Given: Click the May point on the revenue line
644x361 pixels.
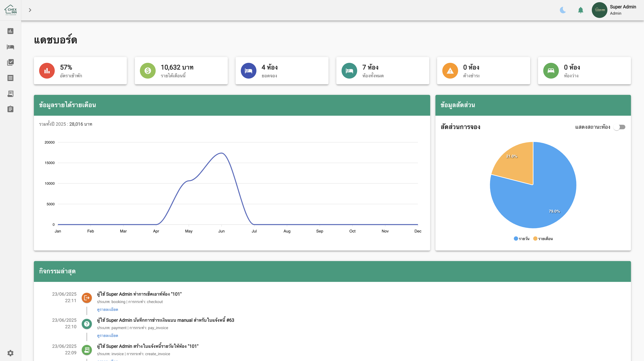Looking at the screenshot, I should [189, 181].
